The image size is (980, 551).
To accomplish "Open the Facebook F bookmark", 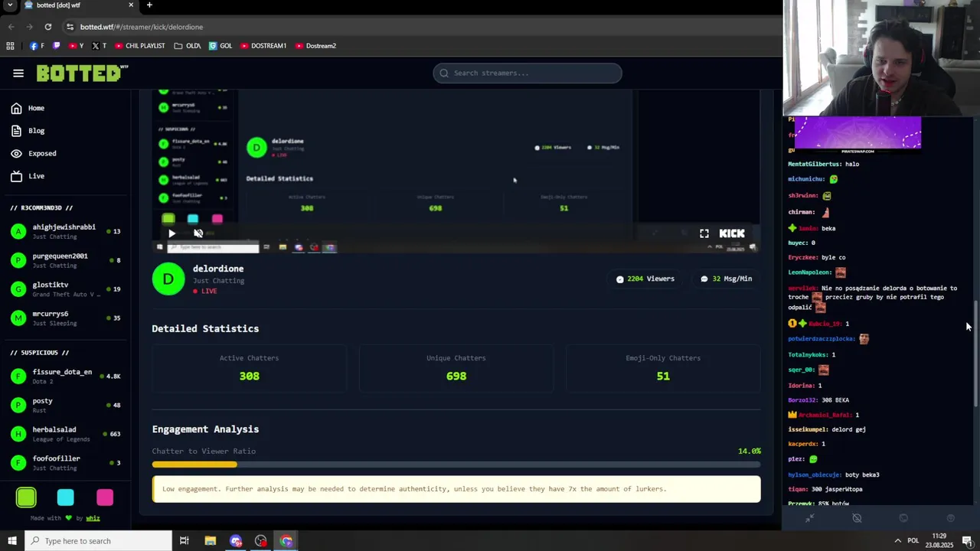I will 37,46.
